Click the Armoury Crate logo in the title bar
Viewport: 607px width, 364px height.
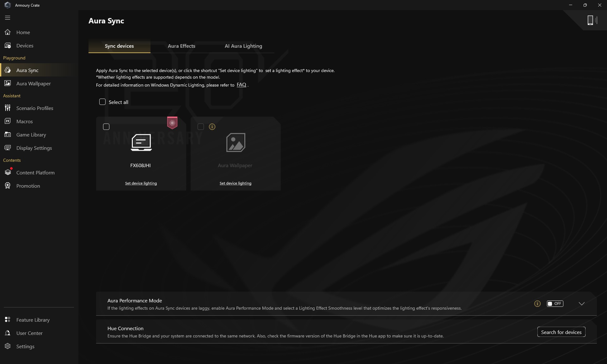8,5
